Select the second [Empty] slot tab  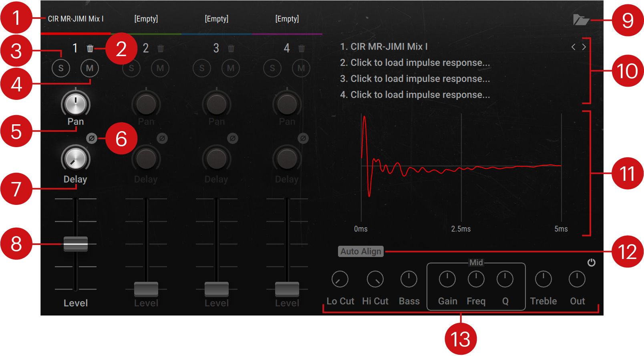(217, 19)
